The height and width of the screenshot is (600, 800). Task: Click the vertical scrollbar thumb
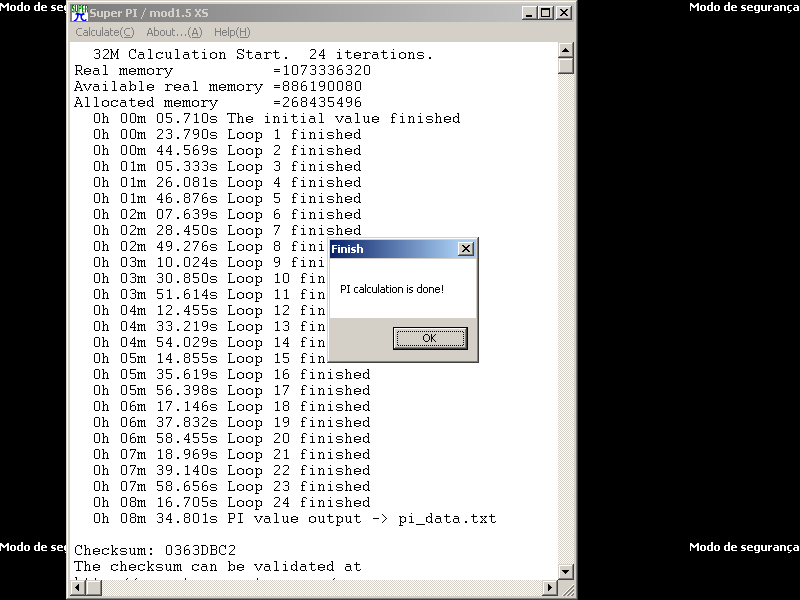pyautogui.click(x=565, y=66)
